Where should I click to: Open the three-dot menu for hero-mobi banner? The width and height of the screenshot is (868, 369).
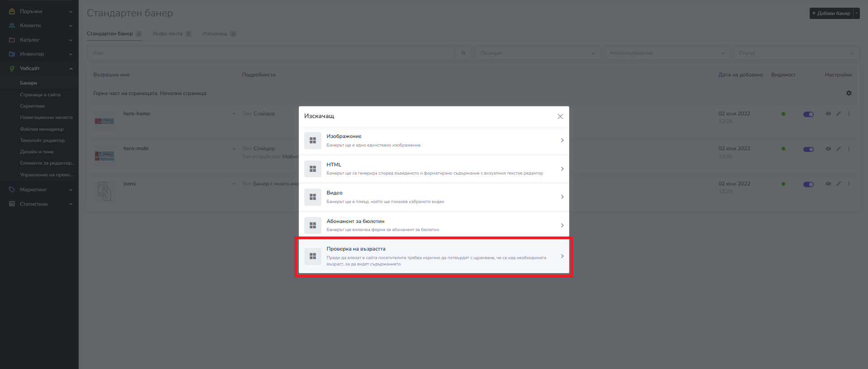coord(849,149)
